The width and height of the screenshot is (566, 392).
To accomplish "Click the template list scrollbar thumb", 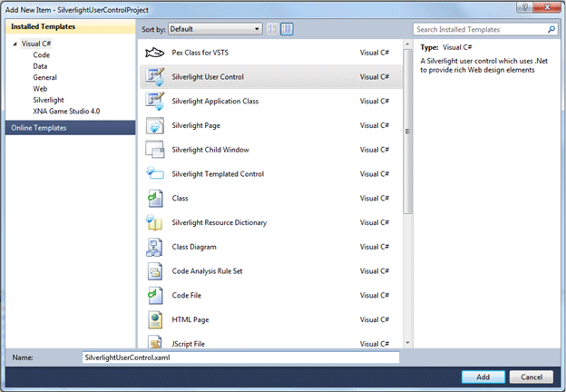I will pos(407,132).
